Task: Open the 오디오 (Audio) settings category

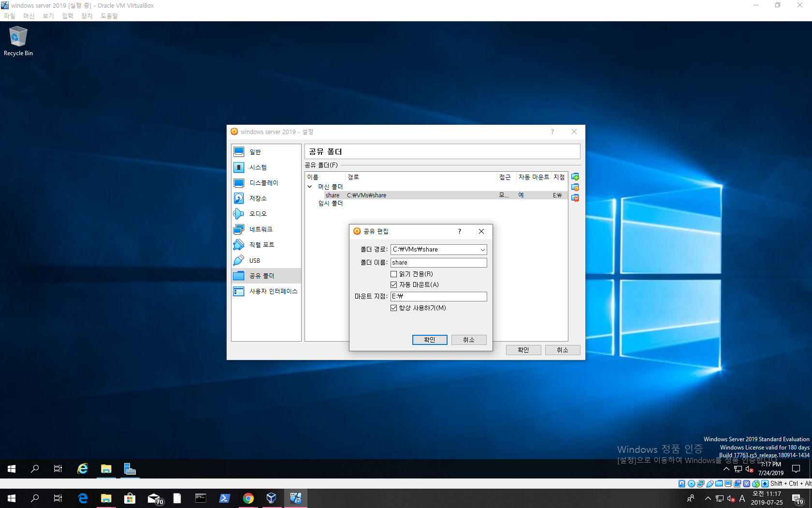Action: (x=266, y=214)
